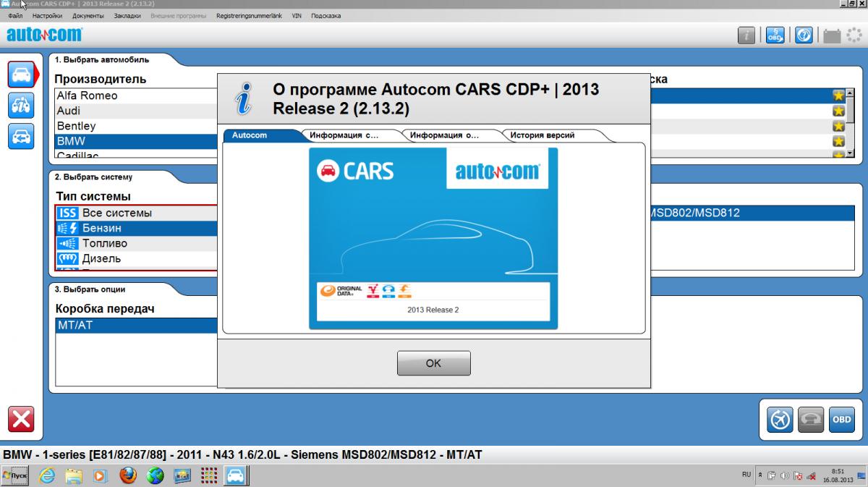Toggle the favorite star on second row

(x=838, y=111)
